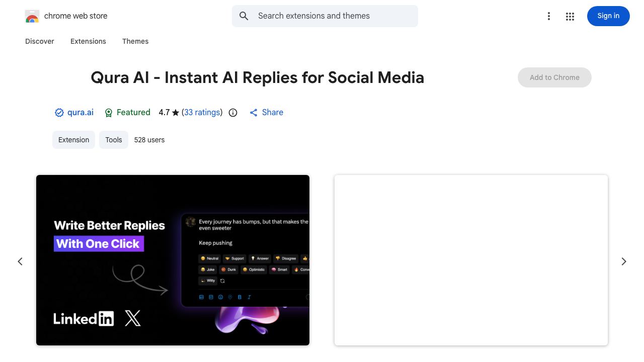Click the '528 users' text
This screenshot has width=644, height=362.
(149, 140)
